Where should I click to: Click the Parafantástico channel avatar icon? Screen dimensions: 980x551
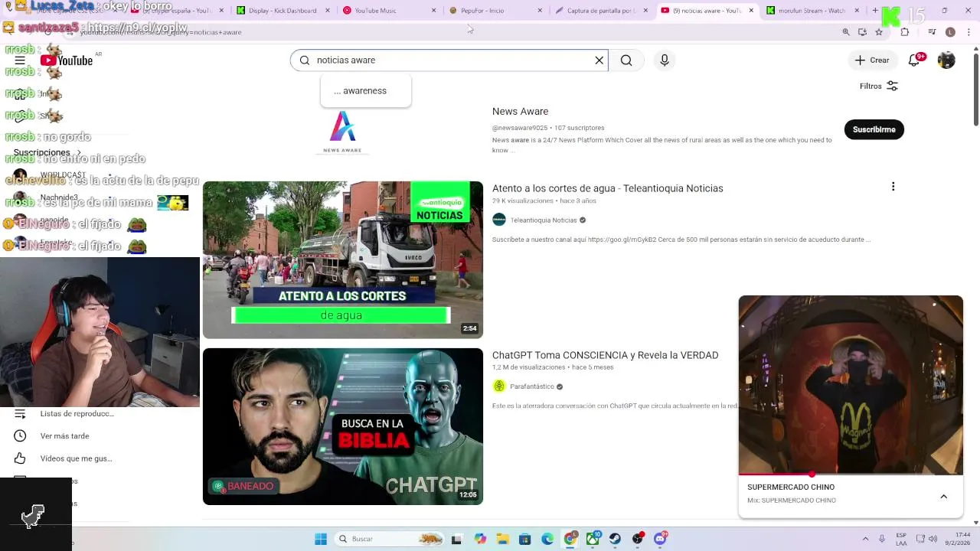(499, 386)
